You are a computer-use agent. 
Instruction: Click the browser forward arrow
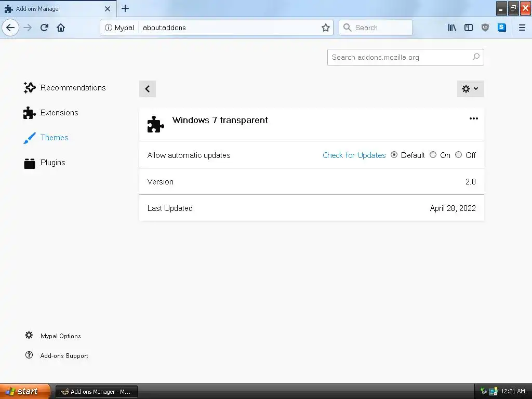[28, 28]
